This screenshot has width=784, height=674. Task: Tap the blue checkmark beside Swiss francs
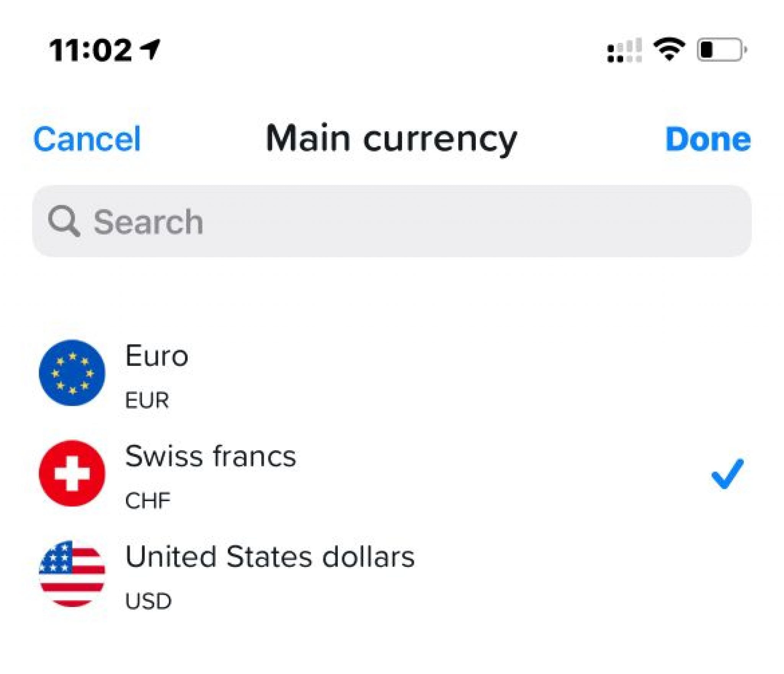coord(727,474)
